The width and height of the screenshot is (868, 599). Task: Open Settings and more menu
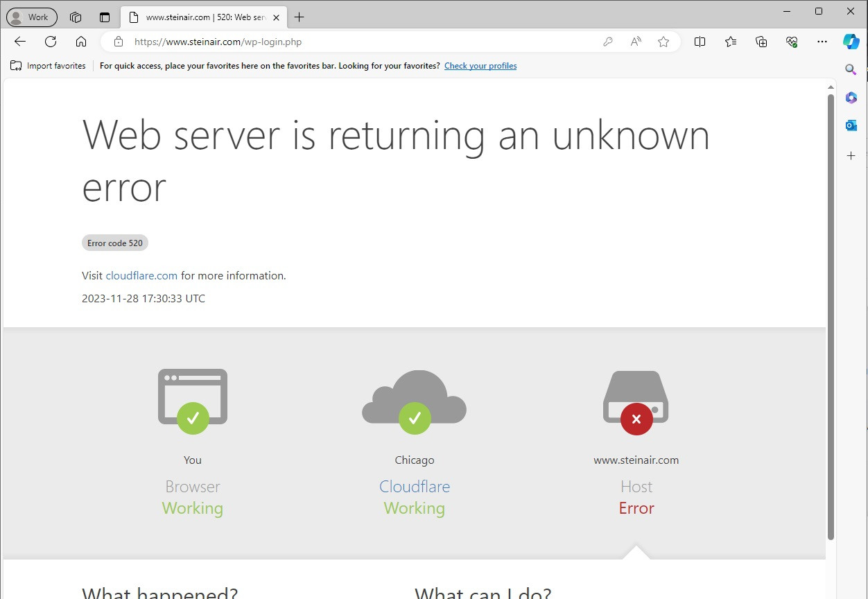822,42
